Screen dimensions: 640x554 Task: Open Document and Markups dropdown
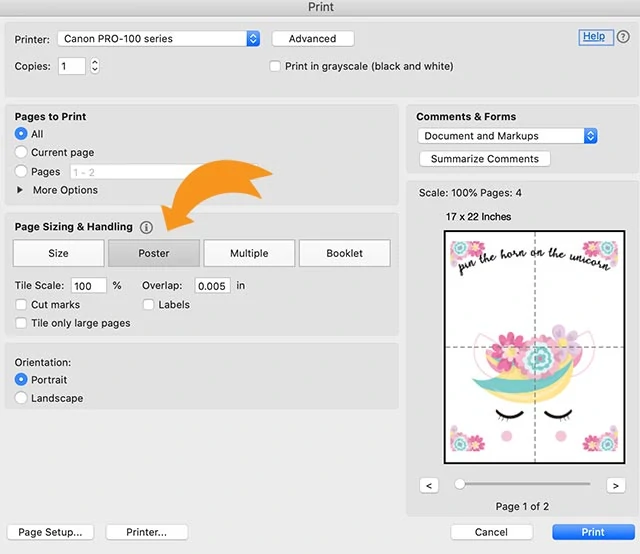click(507, 136)
